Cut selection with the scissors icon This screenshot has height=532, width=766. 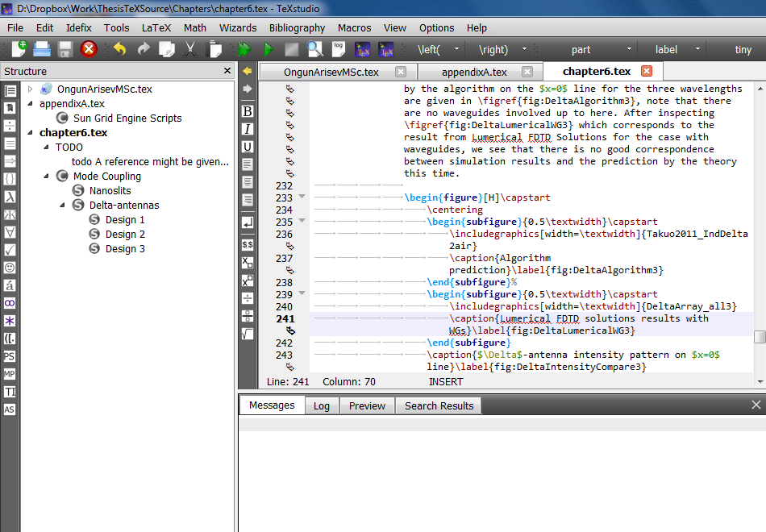[190, 49]
